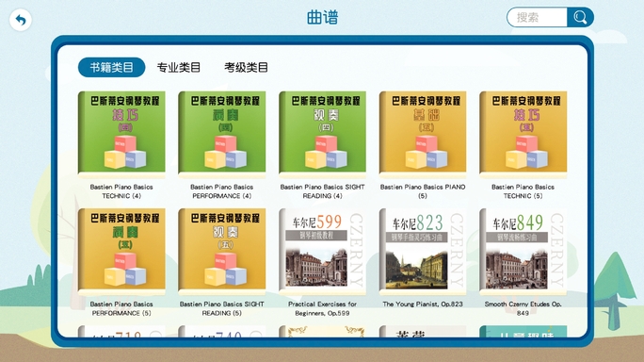Open the 考级类目 tab
644x362 pixels.
point(246,67)
